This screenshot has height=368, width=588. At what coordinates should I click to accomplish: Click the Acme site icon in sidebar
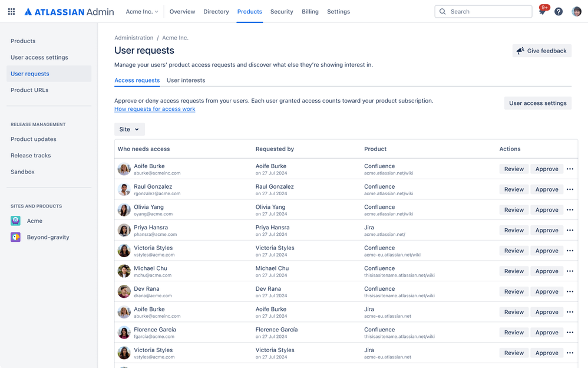pyautogui.click(x=15, y=221)
